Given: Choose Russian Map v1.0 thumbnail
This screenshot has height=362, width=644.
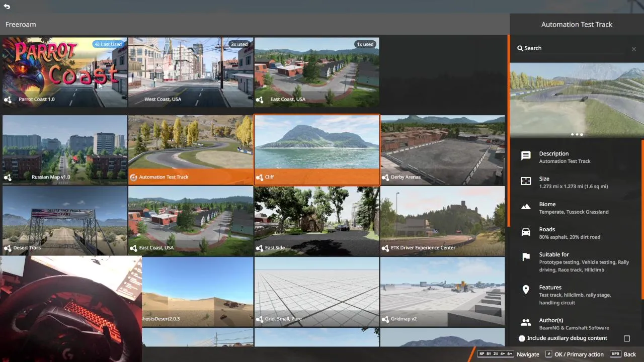Looking at the screenshot, I should (x=64, y=150).
